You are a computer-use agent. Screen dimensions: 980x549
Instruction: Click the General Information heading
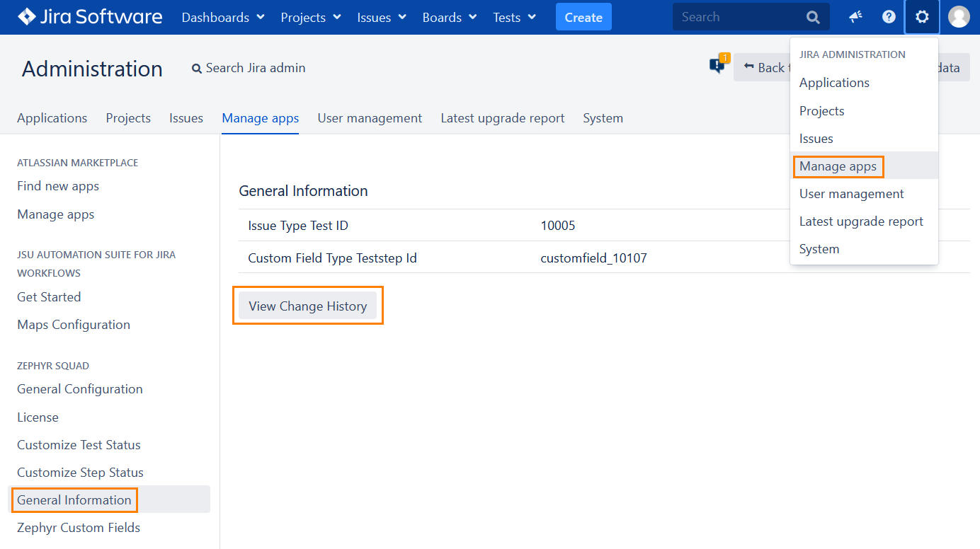coord(303,191)
